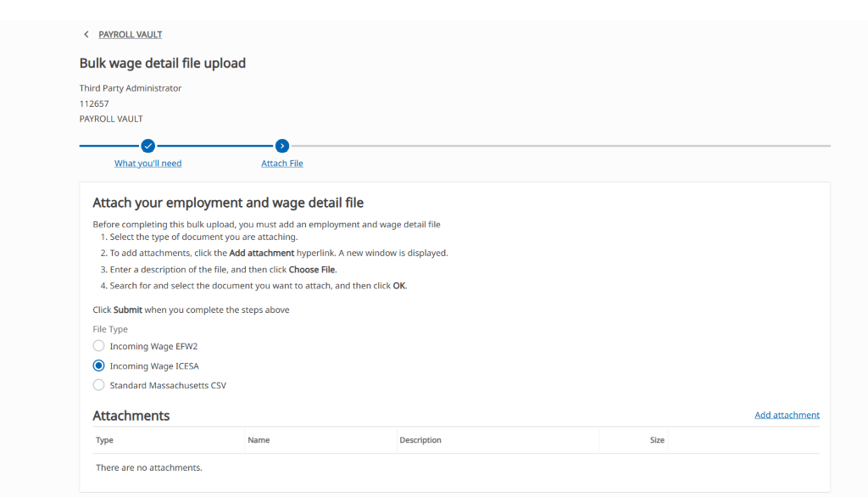The width and height of the screenshot is (868, 497).
Task: Click the Third Party Administrator label
Action: pyautogui.click(x=130, y=88)
